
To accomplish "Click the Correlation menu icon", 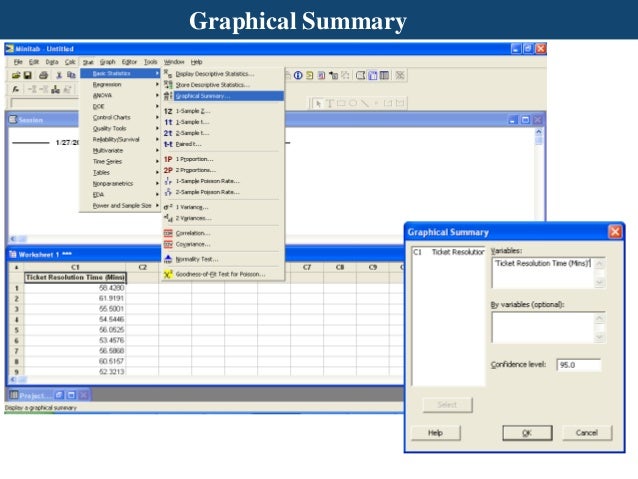I will tap(168, 233).
